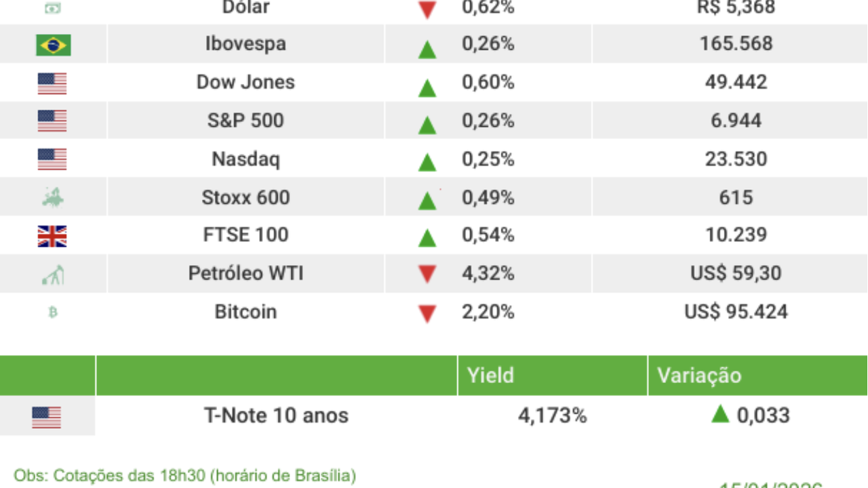
Task: Click the Bitcoin price US$ 95.424
Action: (x=736, y=312)
